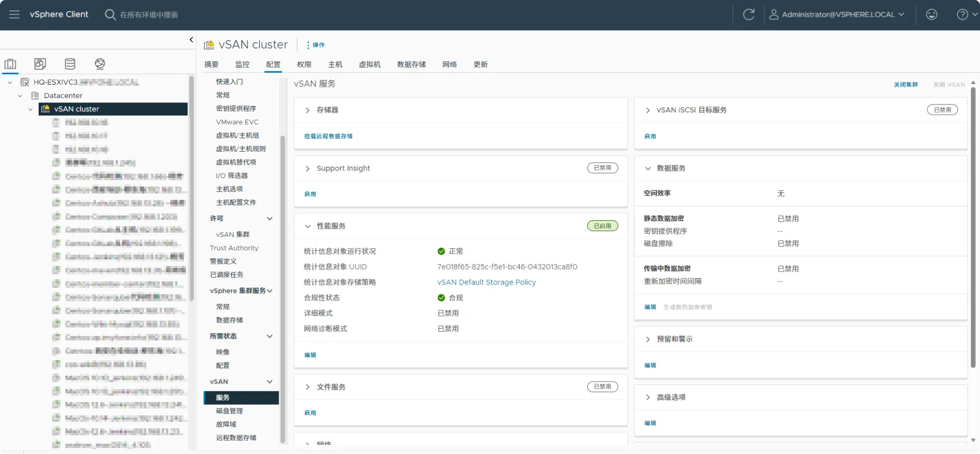Click 编辑 under 数据服务
Screen dimensions: 980x454
650,307
